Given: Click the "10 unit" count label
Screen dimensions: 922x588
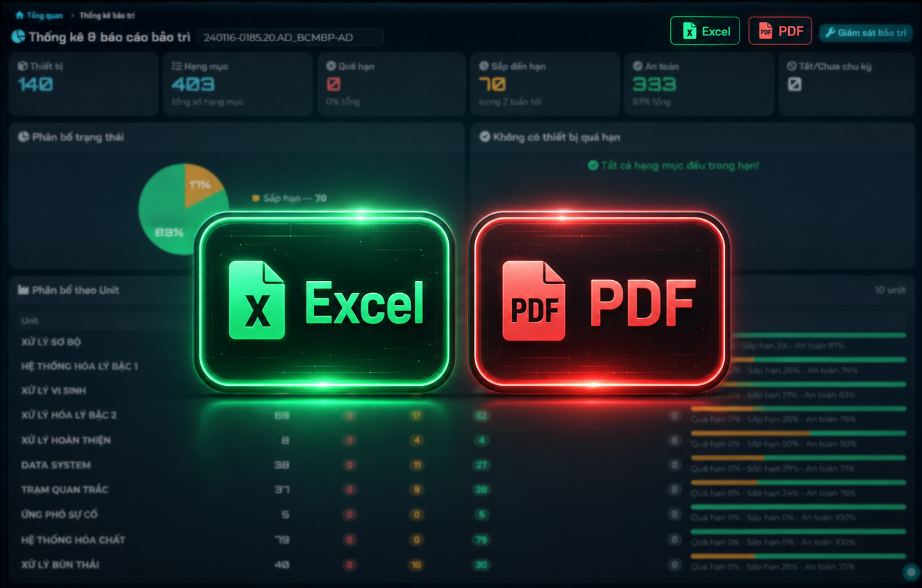Looking at the screenshot, I should coord(890,290).
